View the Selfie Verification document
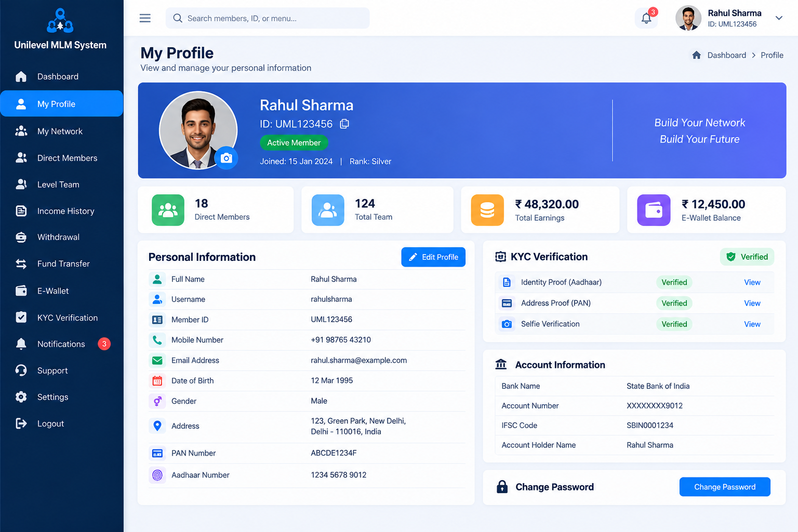The width and height of the screenshot is (798, 532). click(752, 324)
